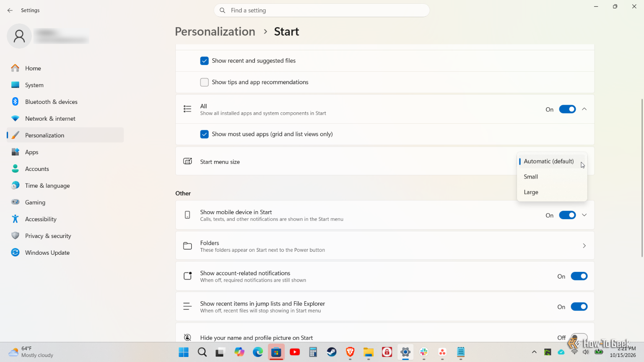
Task: Click the user profile avatar picture
Action: click(19, 36)
